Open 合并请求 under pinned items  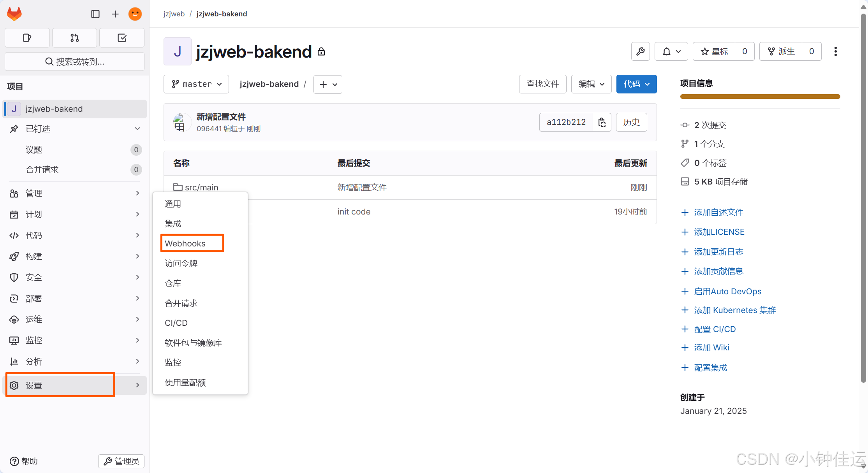pyautogui.click(x=75, y=170)
